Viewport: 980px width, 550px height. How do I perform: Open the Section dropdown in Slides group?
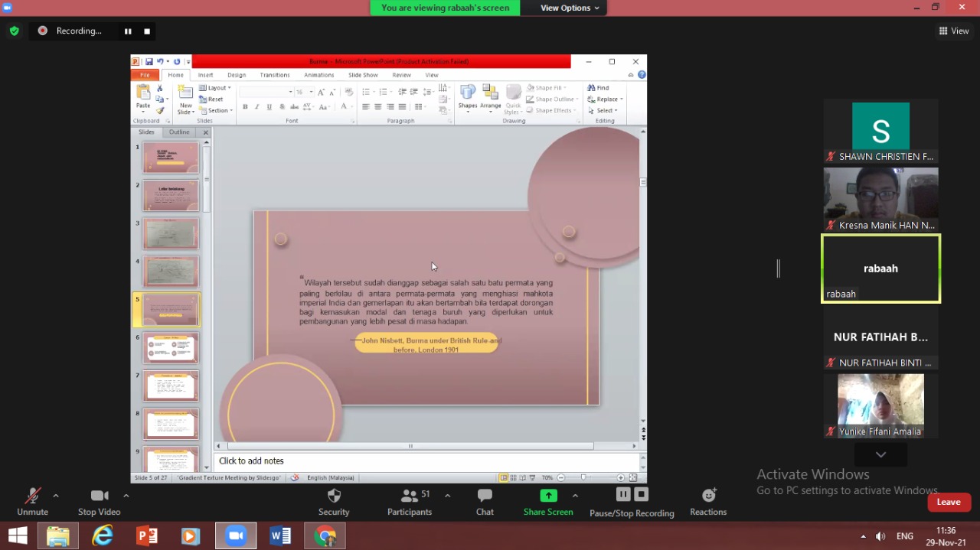pos(216,110)
